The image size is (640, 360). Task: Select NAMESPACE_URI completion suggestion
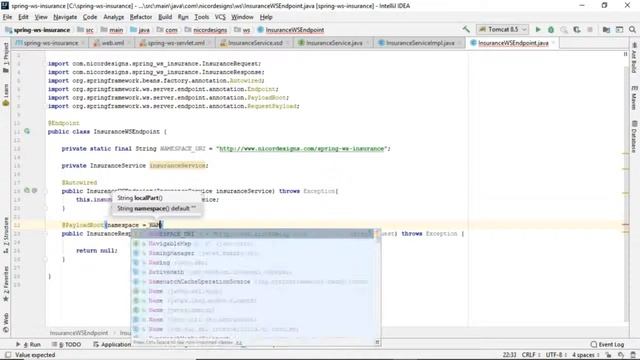[253, 234]
